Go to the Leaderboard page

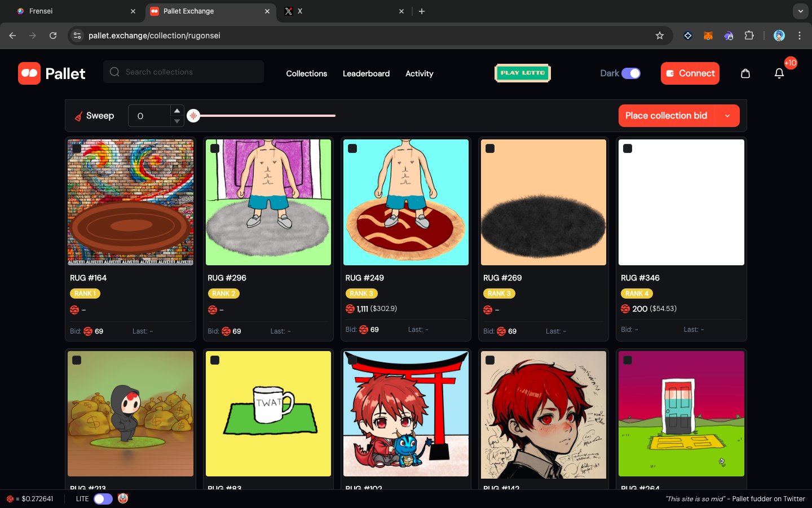tap(366, 73)
